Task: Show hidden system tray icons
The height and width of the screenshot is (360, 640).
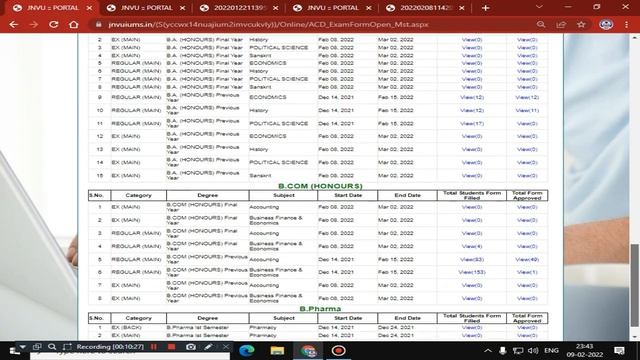Action: (x=488, y=351)
